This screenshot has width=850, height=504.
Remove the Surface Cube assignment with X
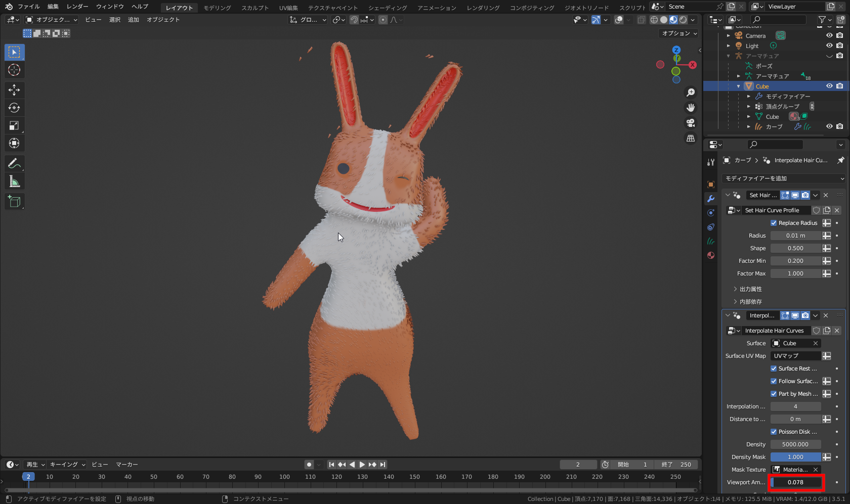(x=816, y=343)
